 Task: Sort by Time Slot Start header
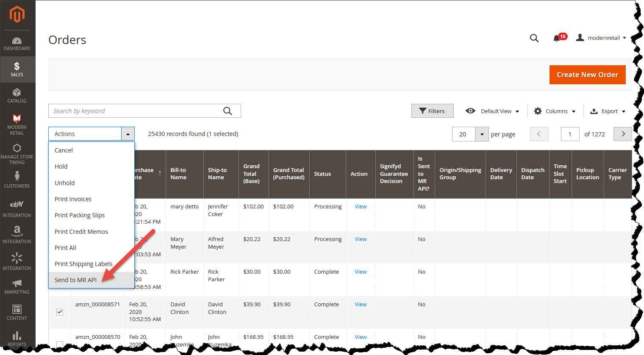click(561, 174)
